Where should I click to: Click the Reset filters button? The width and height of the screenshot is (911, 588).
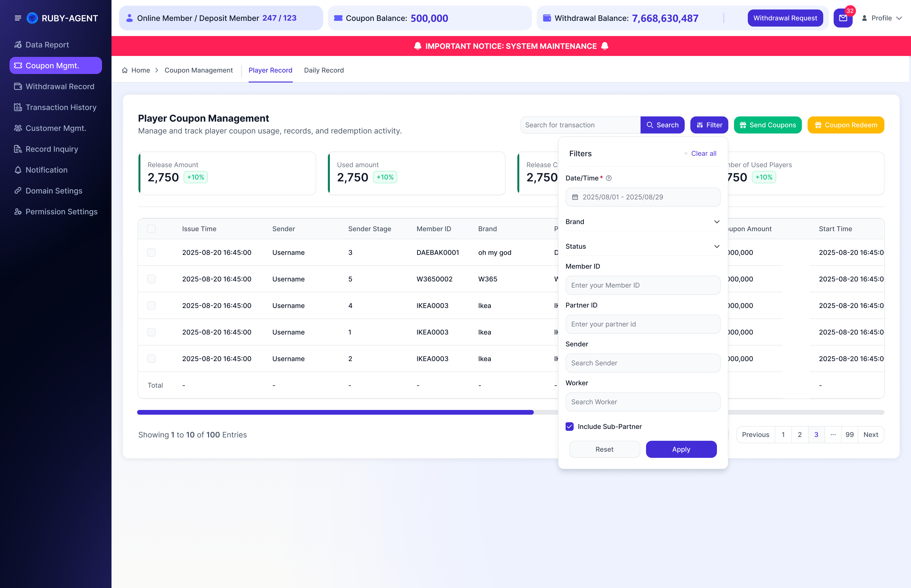click(x=604, y=449)
